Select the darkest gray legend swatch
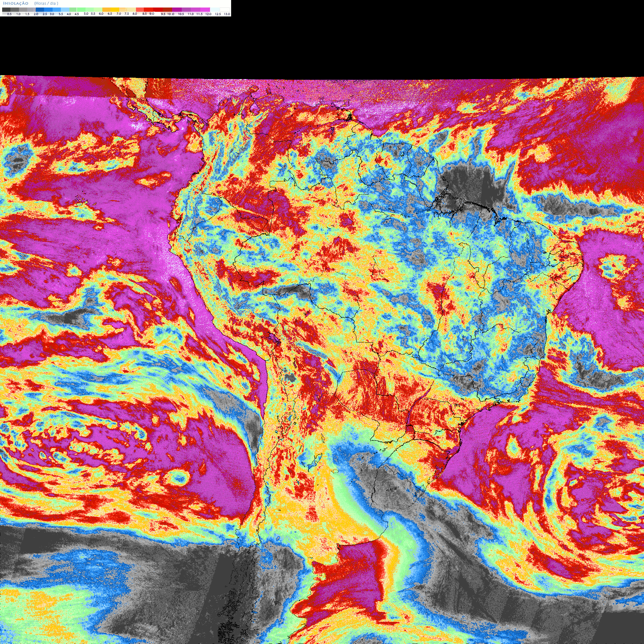 pyautogui.click(x=6, y=10)
